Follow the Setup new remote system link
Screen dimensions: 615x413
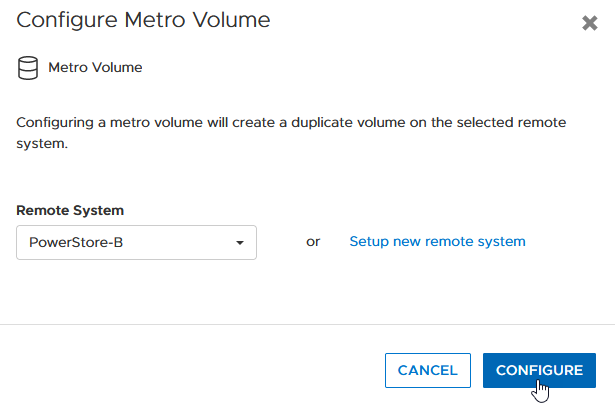[x=437, y=241]
